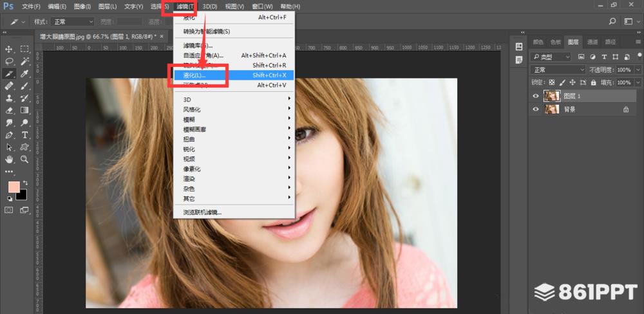Viewport: 644px width, 314px height.
Task: Hide layer 图层 1 with its eye icon
Action: [x=536, y=96]
